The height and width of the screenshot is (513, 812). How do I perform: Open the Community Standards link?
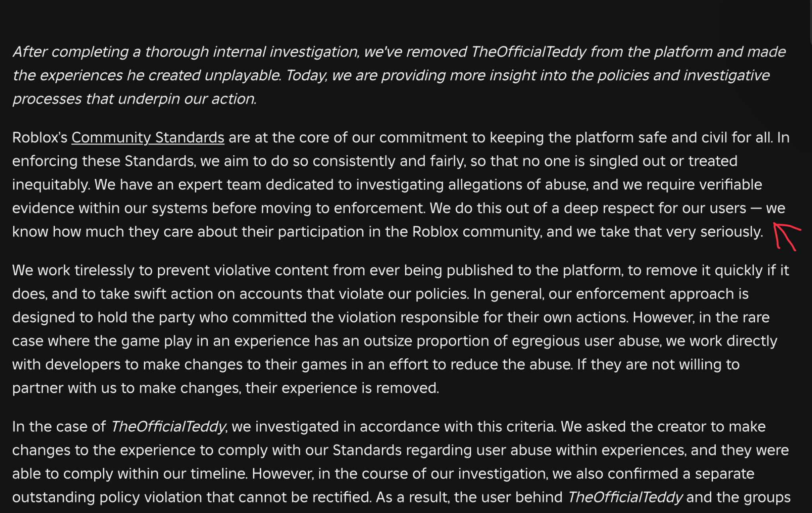[x=148, y=138]
